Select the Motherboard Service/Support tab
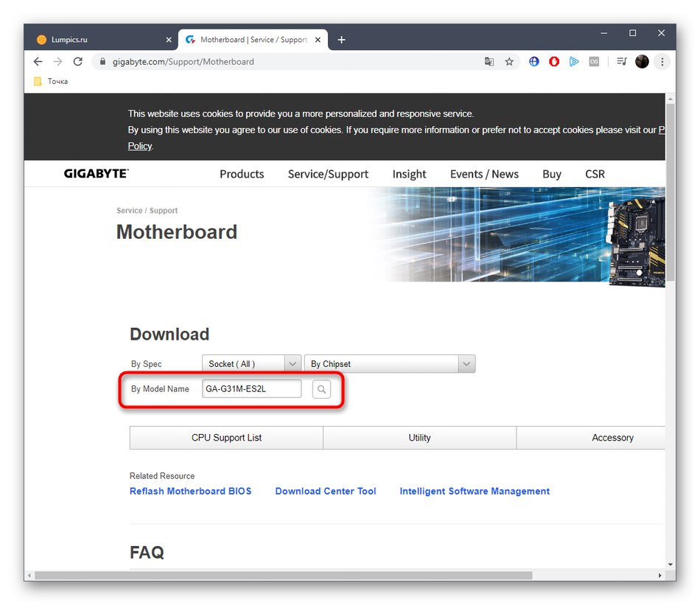 [x=253, y=40]
